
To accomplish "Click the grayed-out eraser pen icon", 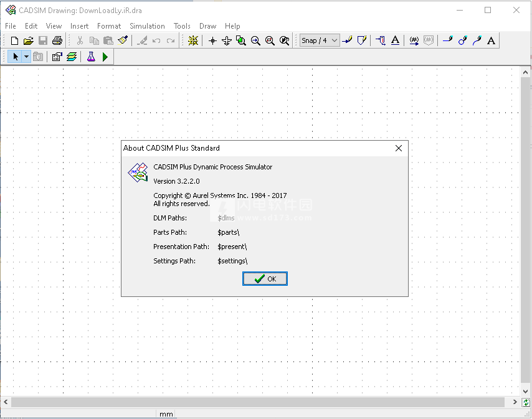I will (142, 40).
